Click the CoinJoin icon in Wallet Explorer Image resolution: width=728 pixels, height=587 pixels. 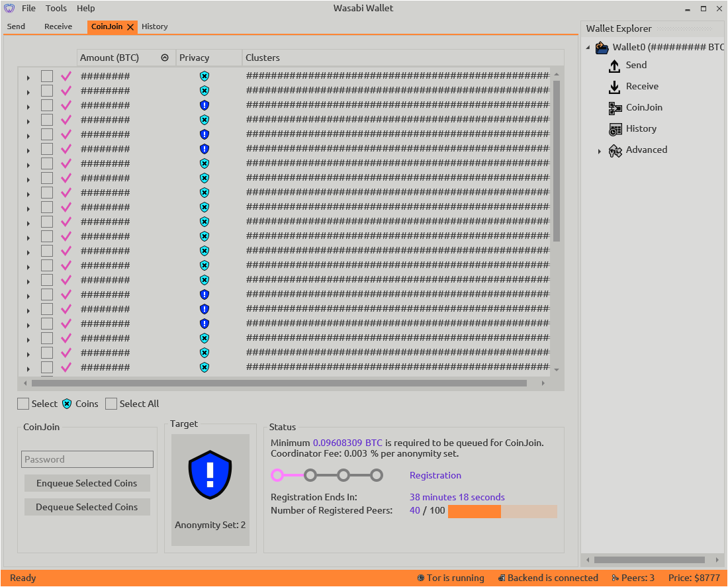[615, 109]
